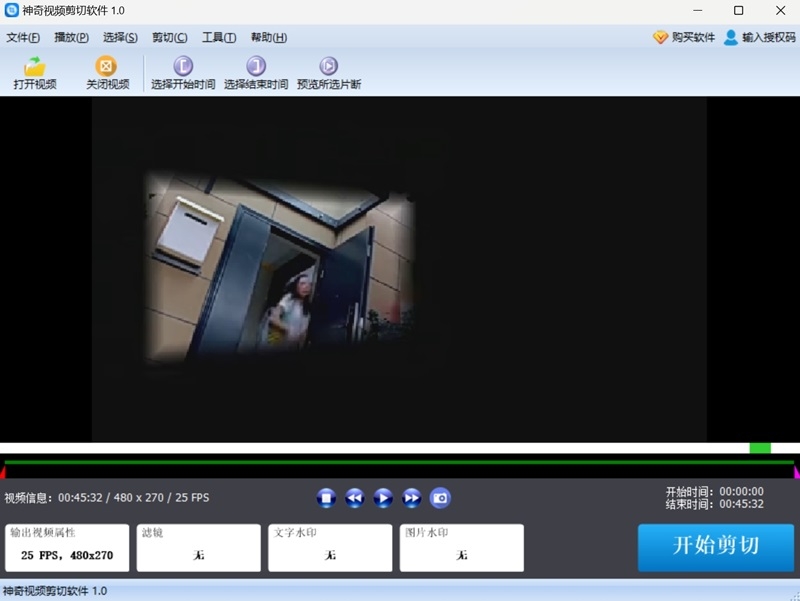This screenshot has width=800, height=601.
Task: Click the video preview frame
Action: 399,269
